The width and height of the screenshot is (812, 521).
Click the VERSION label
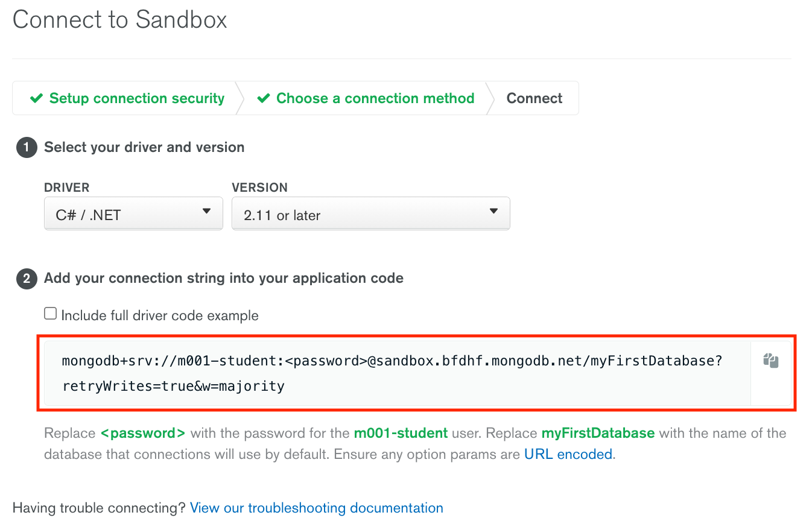click(x=259, y=188)
